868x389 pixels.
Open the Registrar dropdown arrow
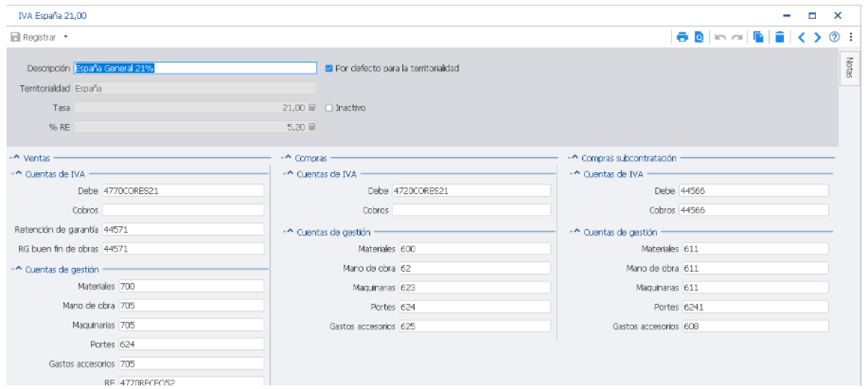click(x=65, y=37)
